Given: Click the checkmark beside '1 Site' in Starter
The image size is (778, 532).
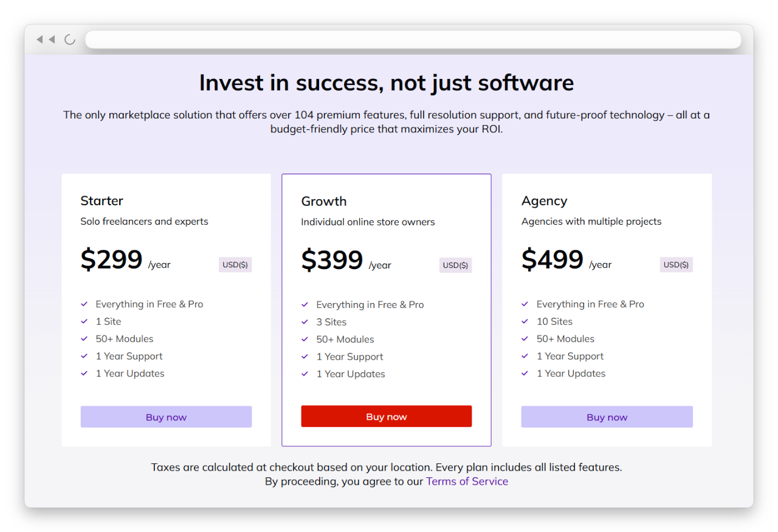Looking at the screenshot, I should point(84,321).
